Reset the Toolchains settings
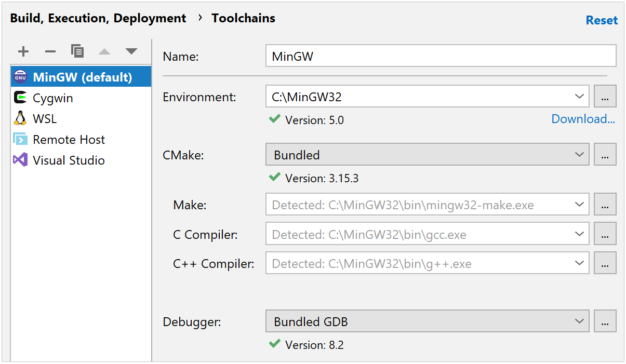Viewport: 626px width, 364px height. [602, 20]
